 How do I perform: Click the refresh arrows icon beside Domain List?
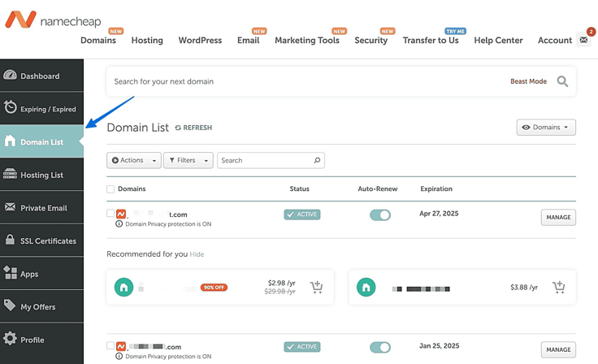178,128
